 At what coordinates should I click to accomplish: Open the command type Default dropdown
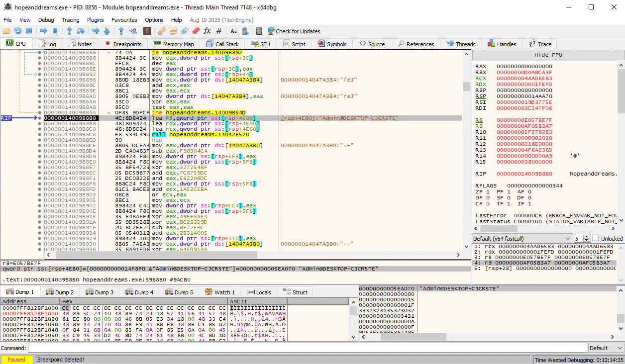tap(605, 348)
